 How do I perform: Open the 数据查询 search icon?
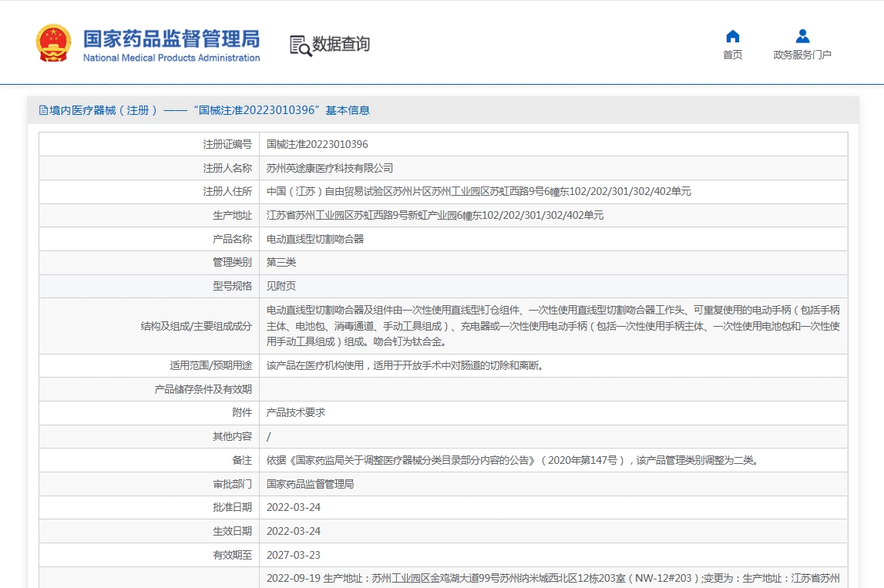click(301, 45)
